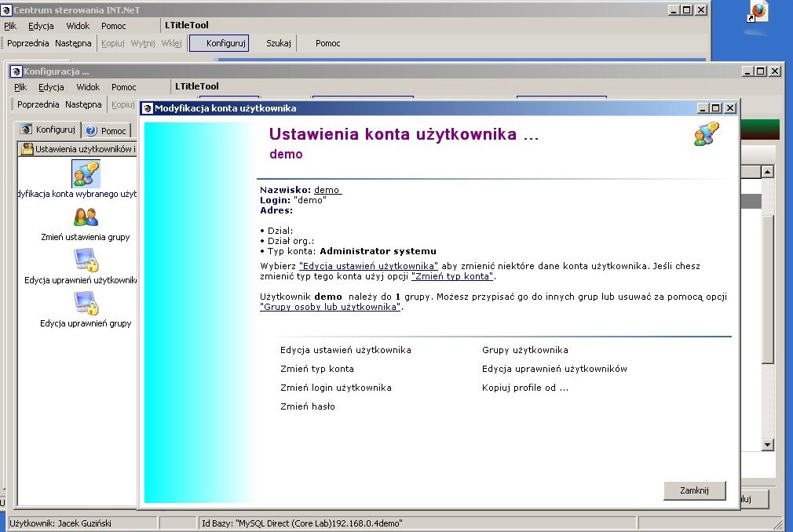Open Plik menu in Konfiguracja window

20,87
